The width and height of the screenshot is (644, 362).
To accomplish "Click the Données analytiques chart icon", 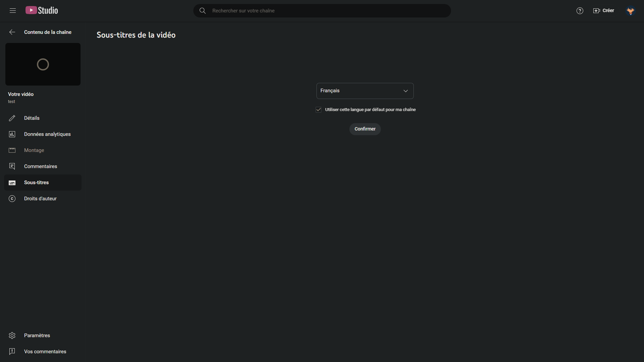I will pos(12,134).
